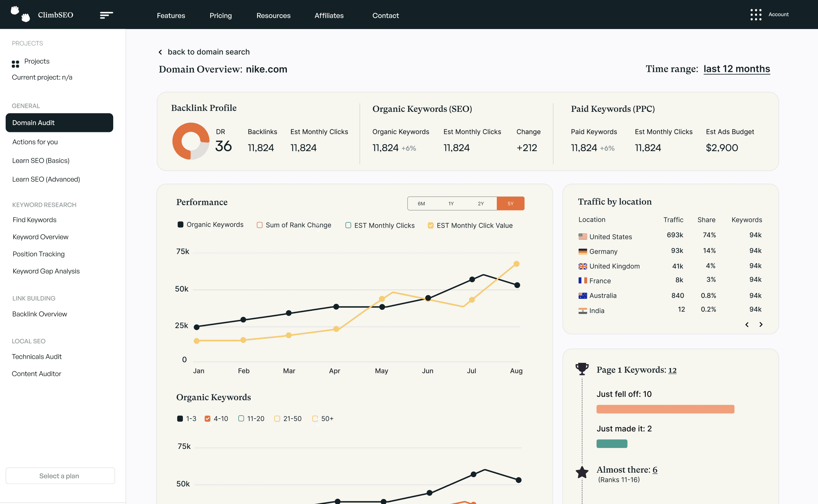Click Select a plan button
This screenshot has height=504, width=818.
point(60,476)
